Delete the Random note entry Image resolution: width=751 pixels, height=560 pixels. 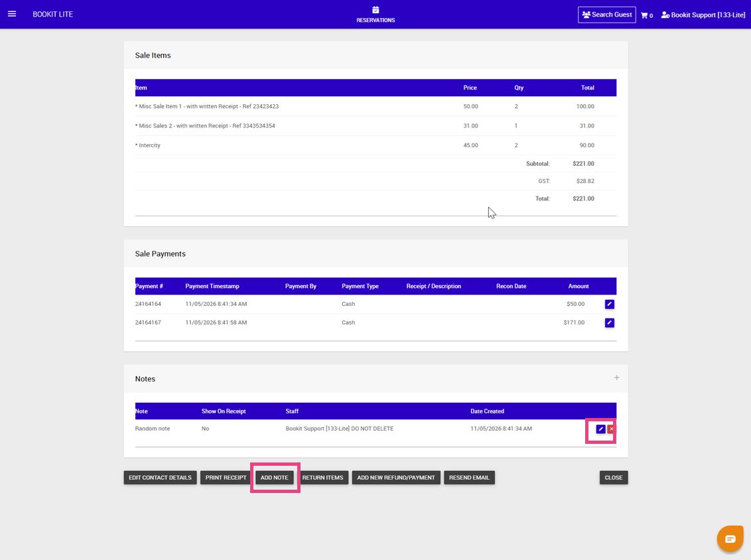[x=611, y=429]
